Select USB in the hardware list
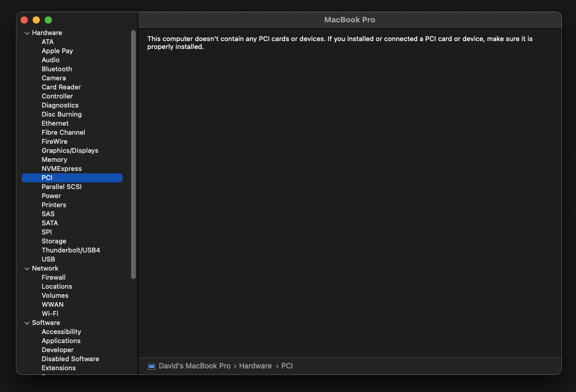 pyautogui.click(x=48, y=259)
